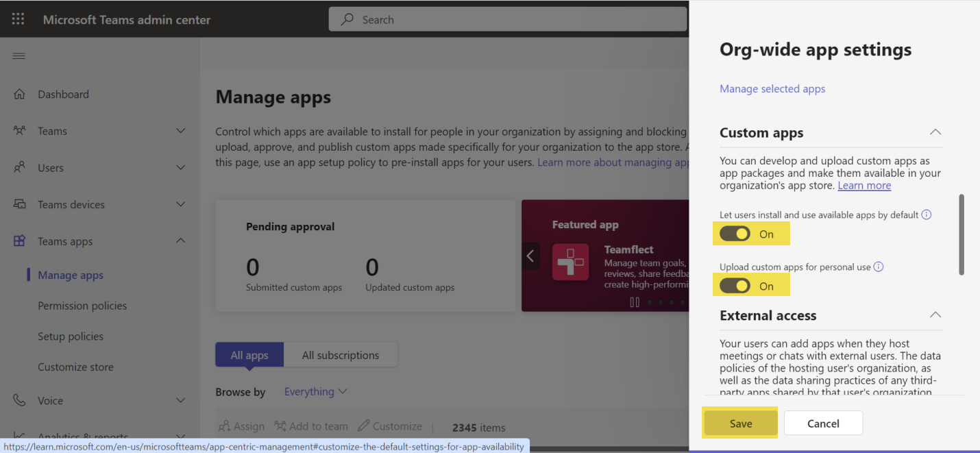Open Manage apps in sidebar
The width and height of the screenshot is (980, 453).
pyautogui.click(x=71, y=275)
